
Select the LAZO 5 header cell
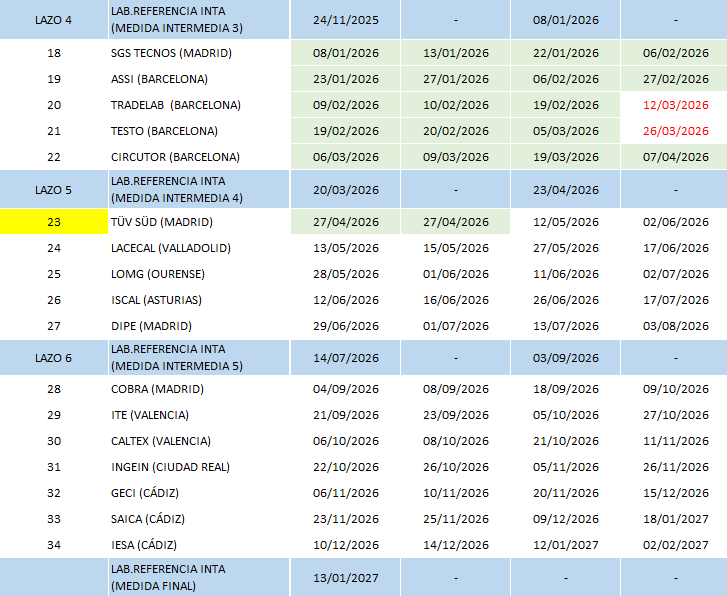54,190
